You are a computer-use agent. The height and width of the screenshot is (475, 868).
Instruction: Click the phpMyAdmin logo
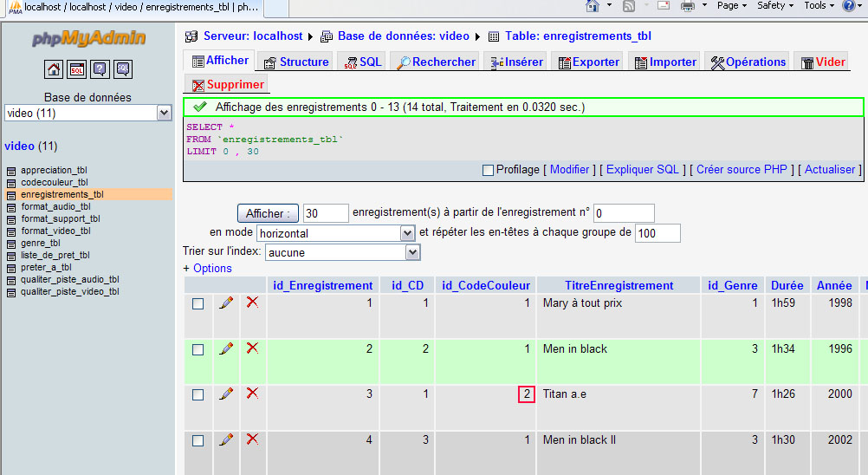(x=88, y=37)
